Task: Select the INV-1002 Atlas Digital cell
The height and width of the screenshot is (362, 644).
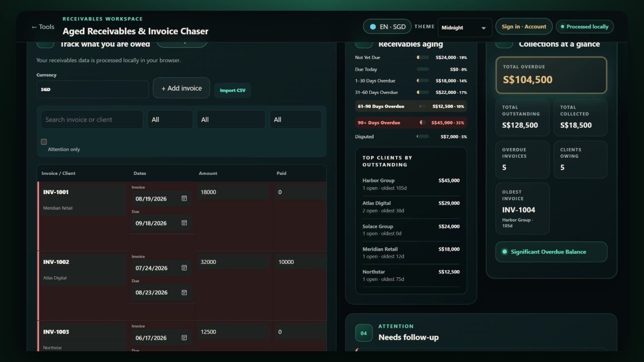Action: [84, 269]
